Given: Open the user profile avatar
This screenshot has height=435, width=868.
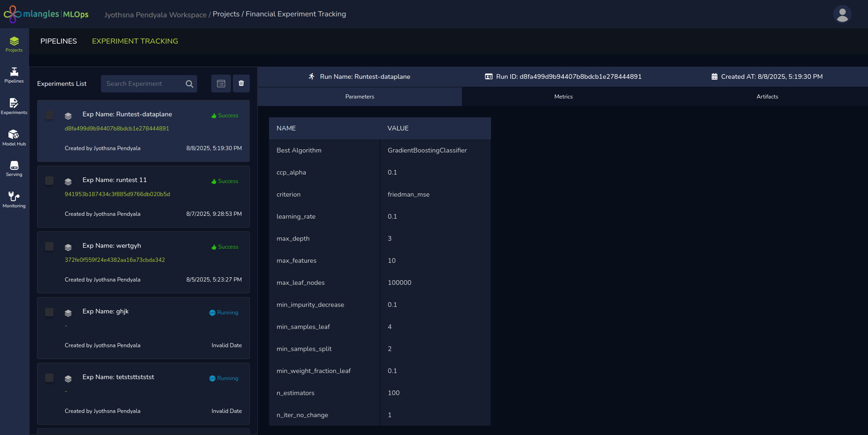Looking at the screenshot, I should click(x=842, y=14).
